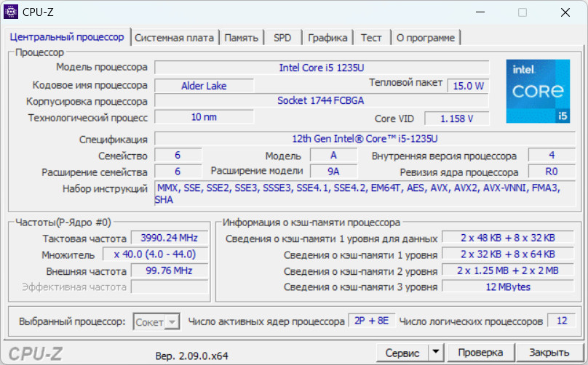
Task: Open the О программе tab
Action: click(425, 38)
